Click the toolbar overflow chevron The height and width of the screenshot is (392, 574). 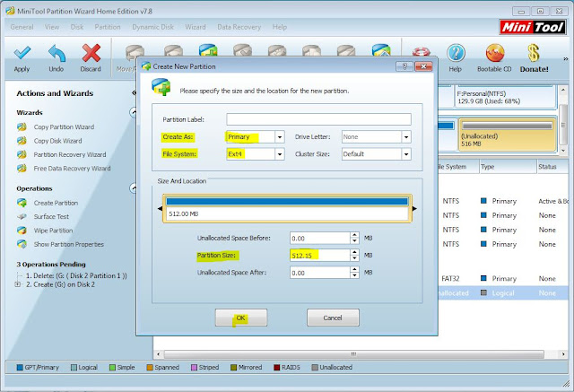[x=566, y=59]
